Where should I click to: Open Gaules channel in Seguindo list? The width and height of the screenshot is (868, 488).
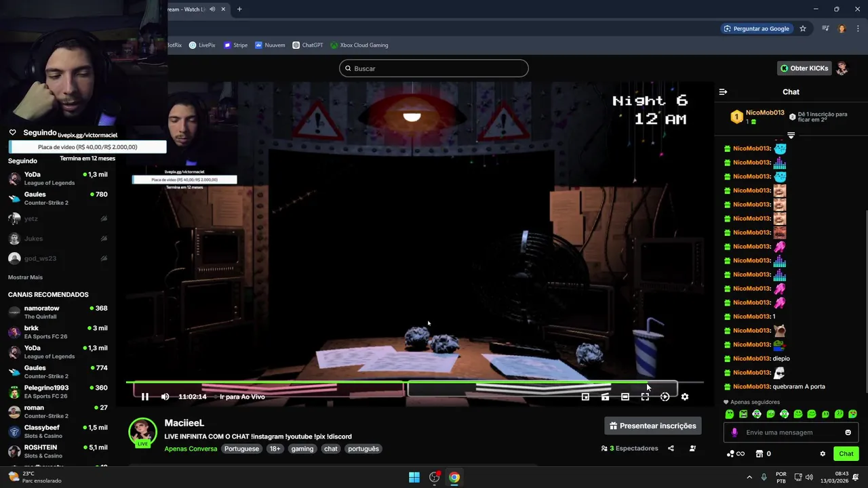(58, 198)
